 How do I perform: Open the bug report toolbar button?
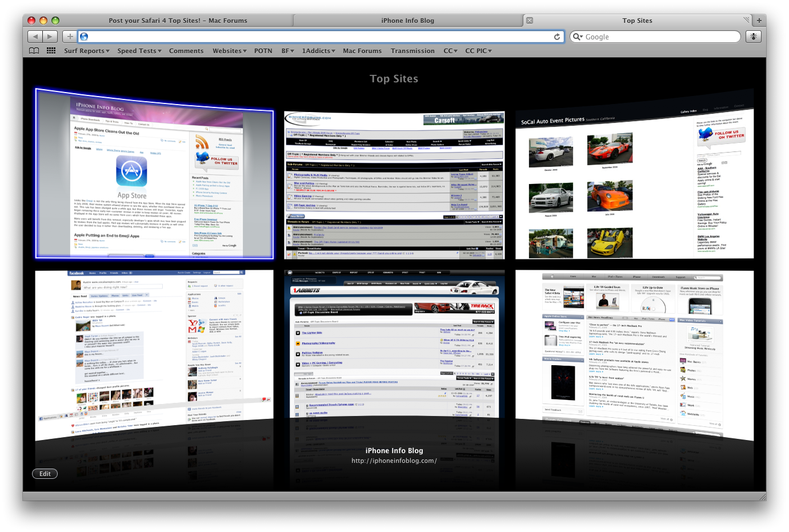click(754, 37)
